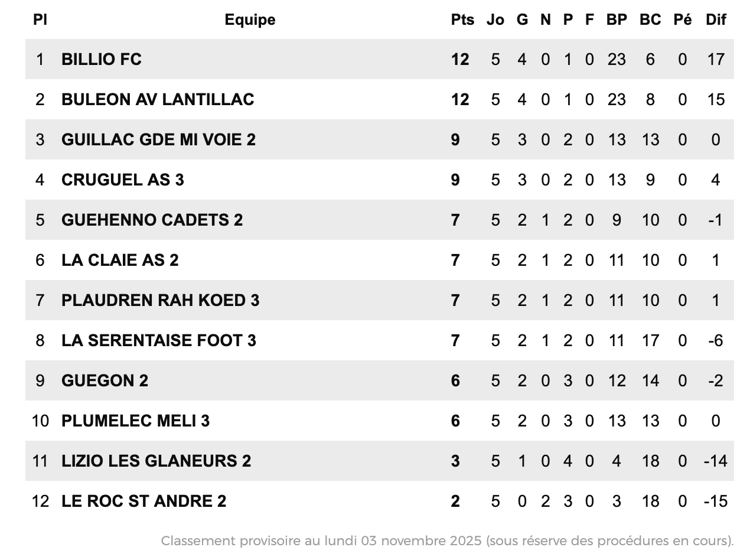Click the Equipe column header
This screenshot has width=750, height=560.
250,19
